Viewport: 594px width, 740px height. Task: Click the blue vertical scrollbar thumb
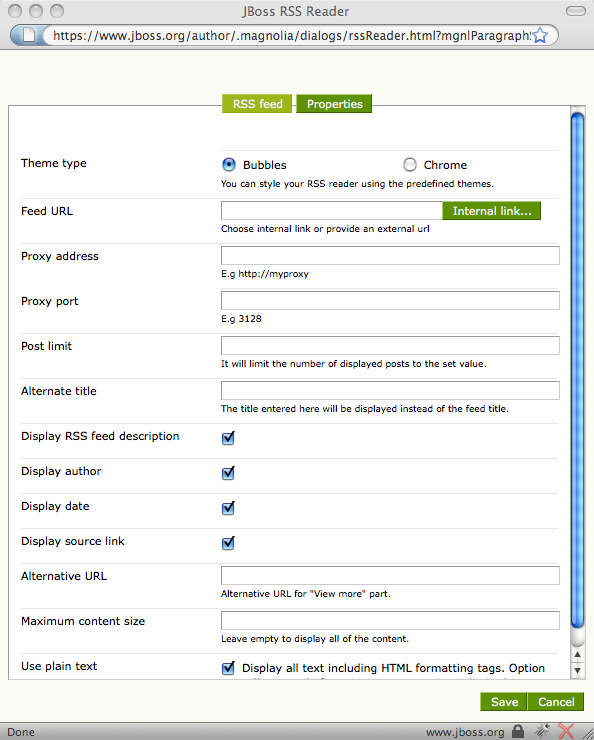[x=577, y=370]
